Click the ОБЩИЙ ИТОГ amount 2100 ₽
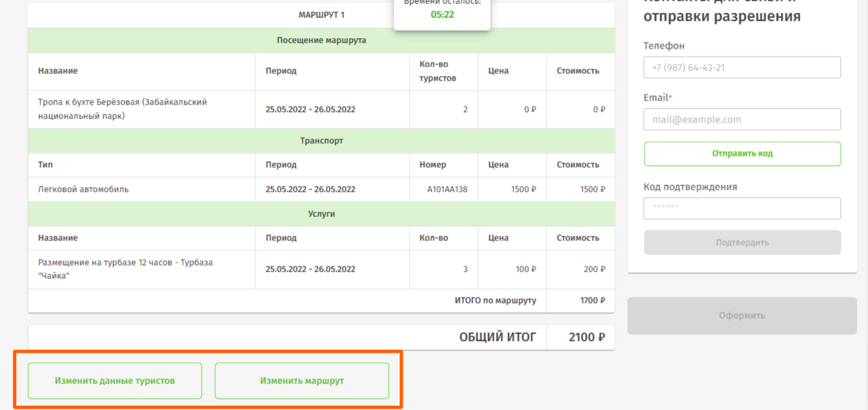The height and width of the screenshot is (410, 868). tap(586, 337)
